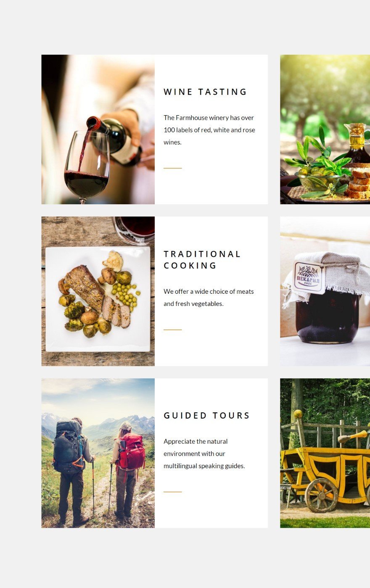370x588 pixels.
Task: Click the Farmhouse winery description text
Action: click(209, 130)
